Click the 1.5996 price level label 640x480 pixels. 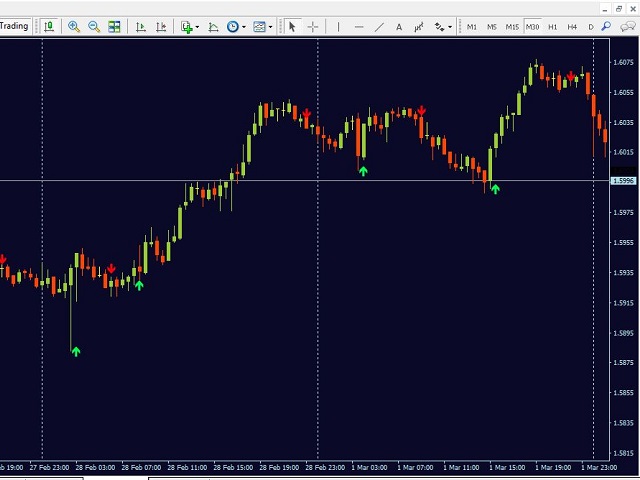click(623, 181)
